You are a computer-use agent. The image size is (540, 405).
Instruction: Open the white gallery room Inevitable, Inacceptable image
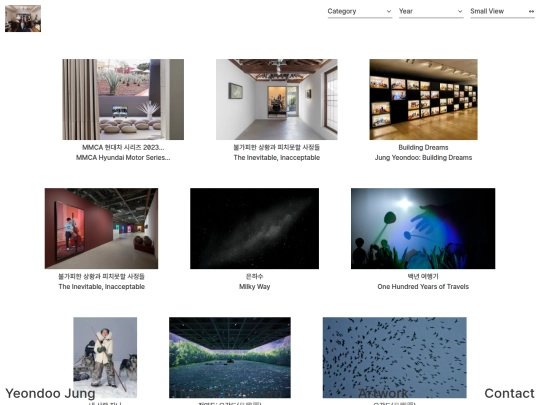pos(277,100)
